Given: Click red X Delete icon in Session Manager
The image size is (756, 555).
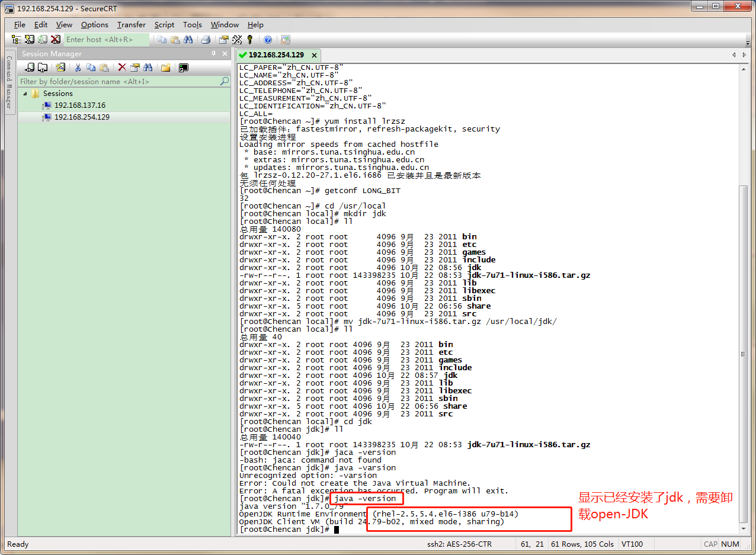Looking at the screenshot, I should (x=122, y=68).
